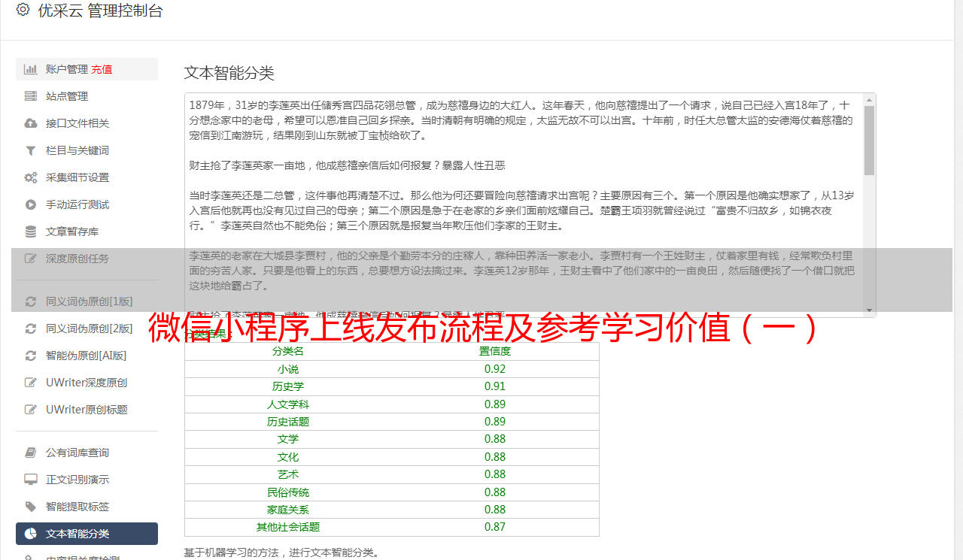Click the gear icon beside 优采云 管理控制台

tap(23, 10)
